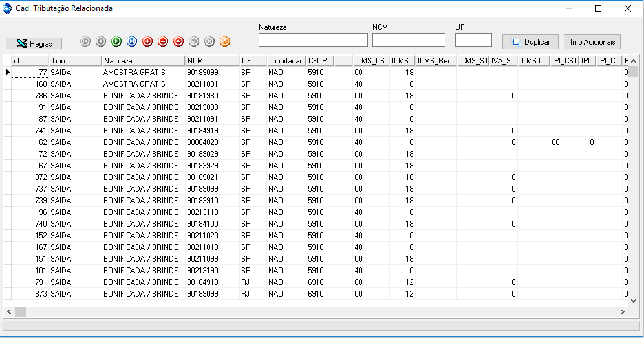Focus the Natureza filter field

313,40
